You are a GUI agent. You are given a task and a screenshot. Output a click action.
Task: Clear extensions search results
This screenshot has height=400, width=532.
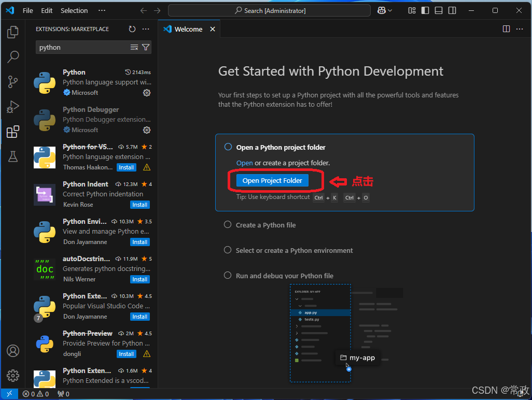(134, 47)
